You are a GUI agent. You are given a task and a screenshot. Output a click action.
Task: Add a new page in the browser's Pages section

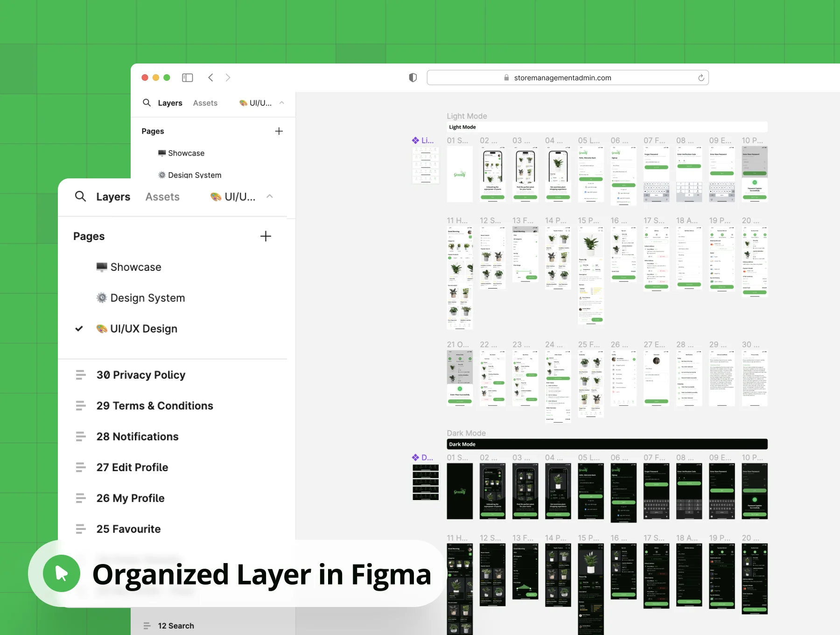pyautogui.click(x=279, y=131)
